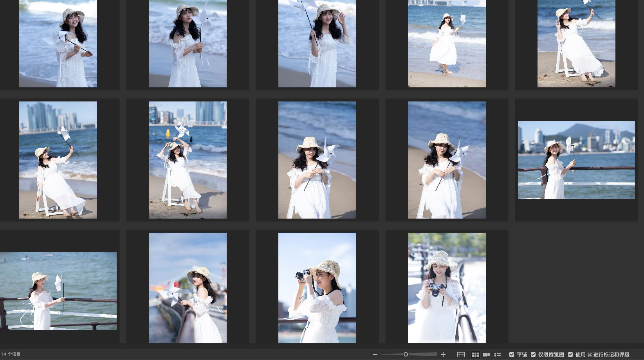Toggle the 使用 ⌘ 进行标记和评级 checkbox
The width and height of the screenshot is (644, 360).
pos(570,355)
